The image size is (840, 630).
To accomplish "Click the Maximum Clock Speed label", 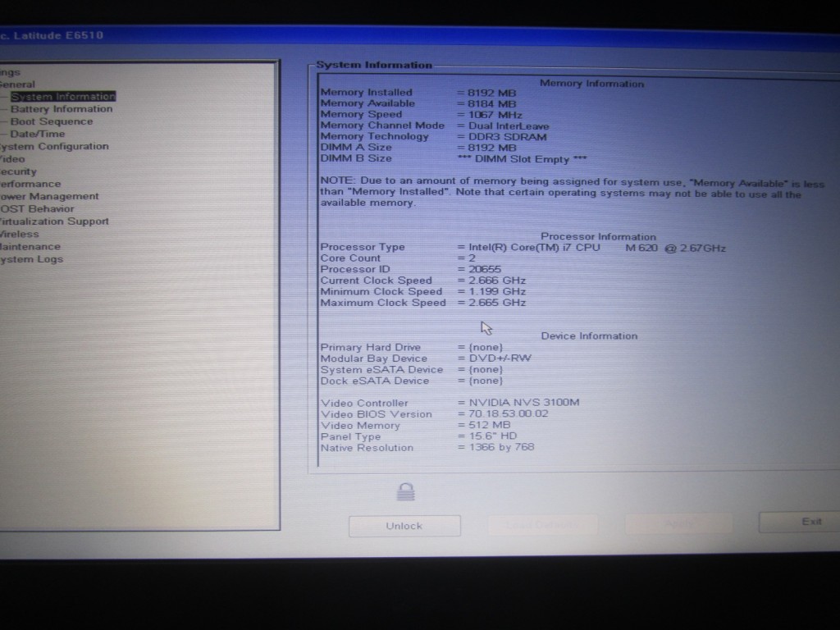I will pos(383,303).
